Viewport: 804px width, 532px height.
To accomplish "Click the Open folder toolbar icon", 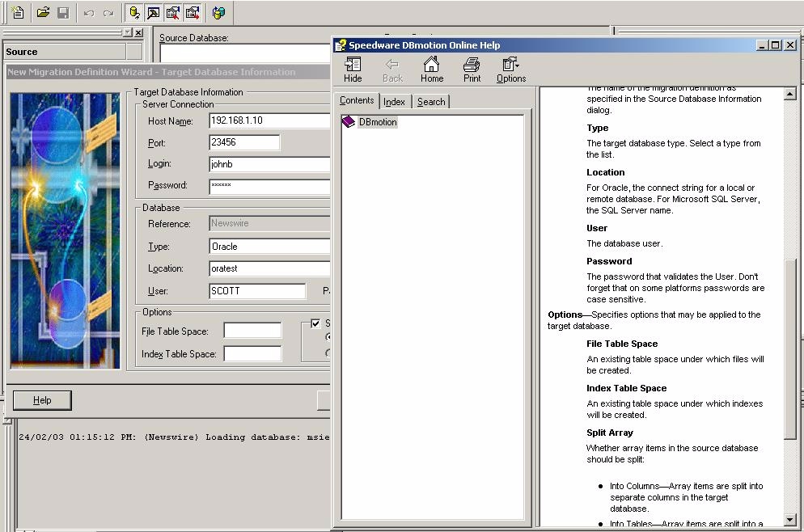I will pos(43,13).
